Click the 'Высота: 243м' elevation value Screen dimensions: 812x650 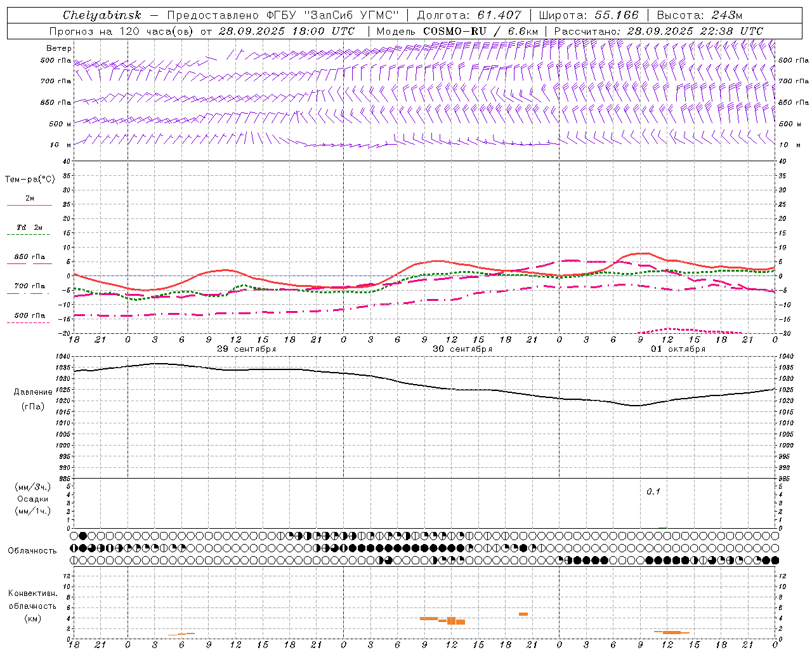coord(699,15)
